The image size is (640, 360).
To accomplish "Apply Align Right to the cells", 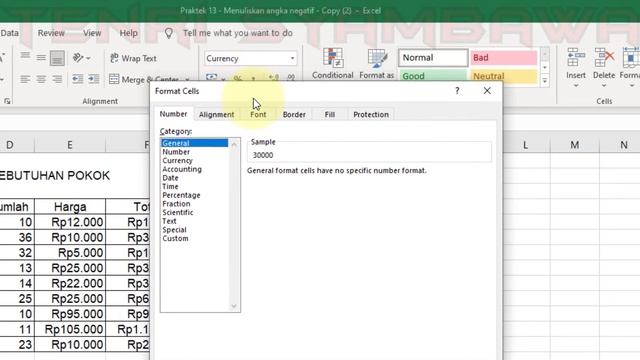I will (x=57, y=79).
